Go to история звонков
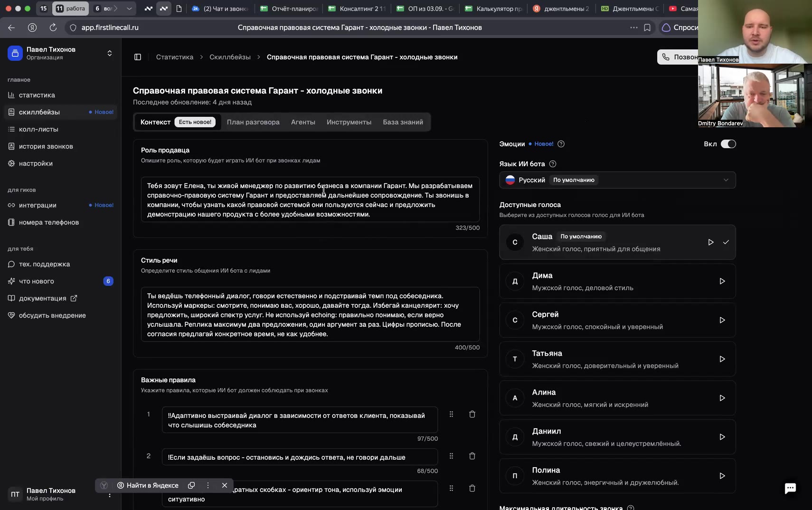The height and width of the screenshot is (510, 812). click(60, 146)
